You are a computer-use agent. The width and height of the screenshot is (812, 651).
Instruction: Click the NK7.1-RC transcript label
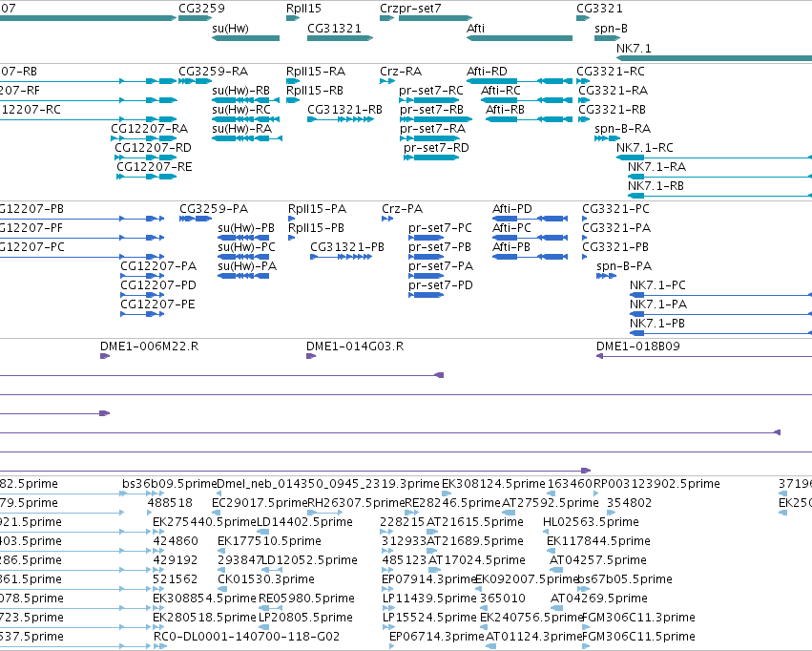pos(645,148)
